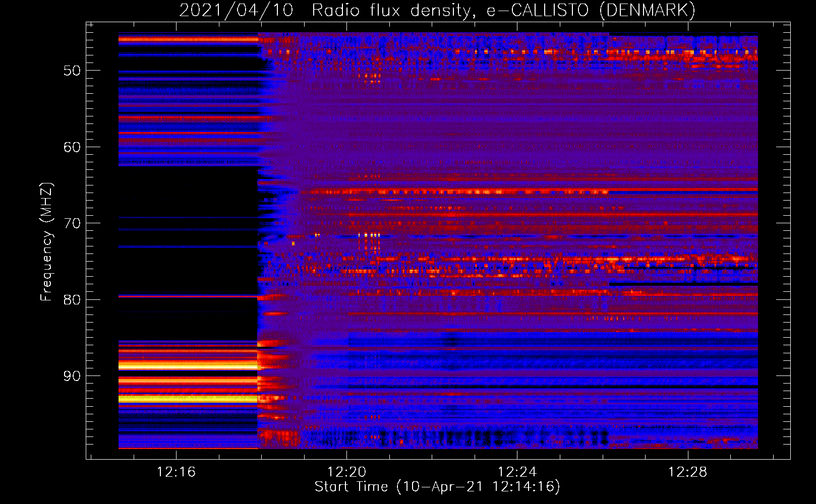Click the 90 frequency tick label
Image resolution: width=816 pixels, height=504 pixels.
(x=72, y=376)
